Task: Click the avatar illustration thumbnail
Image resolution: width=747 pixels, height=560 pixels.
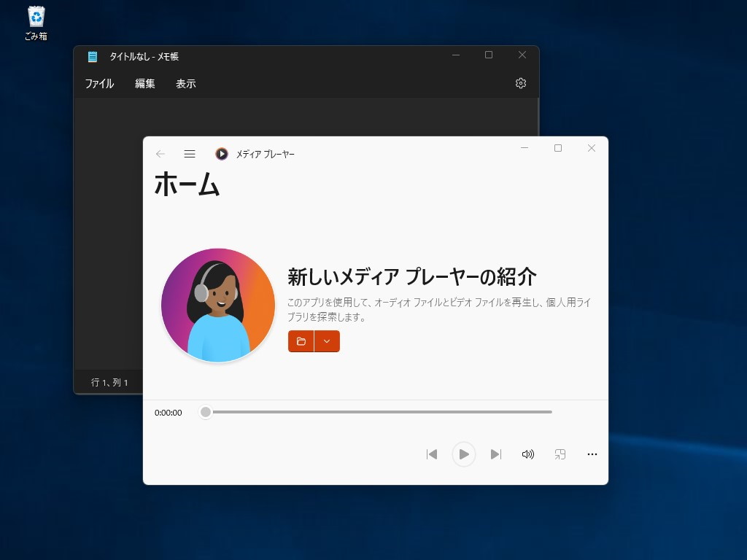Action: tap(217, 305)
